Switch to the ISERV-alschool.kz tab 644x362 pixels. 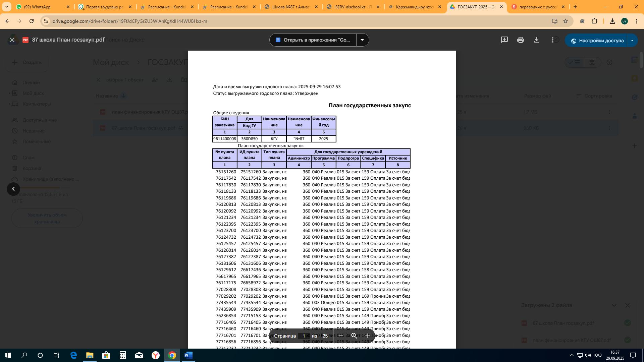353,7
